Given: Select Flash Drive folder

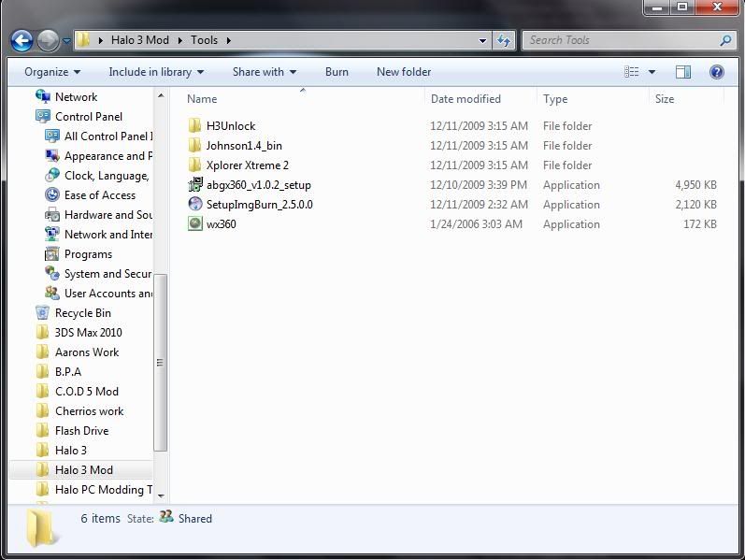Looking at the screenshot, I should (x=81, y=431).
